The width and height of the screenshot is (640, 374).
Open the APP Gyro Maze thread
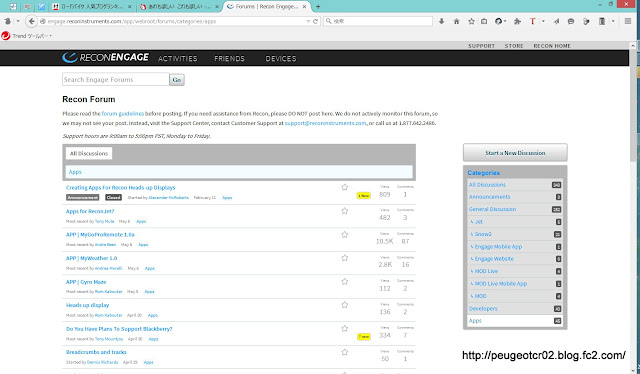pyautogui.click(x=86, y=282)
